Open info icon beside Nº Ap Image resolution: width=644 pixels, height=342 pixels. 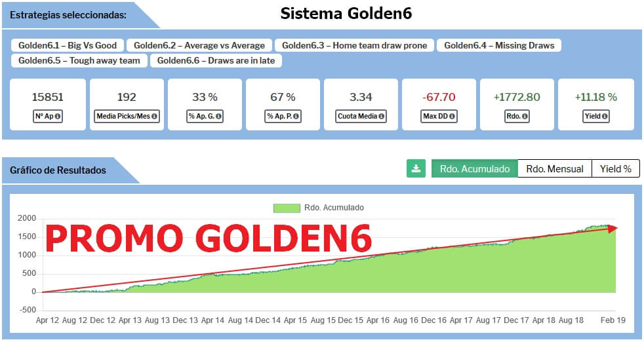(58, 116)
